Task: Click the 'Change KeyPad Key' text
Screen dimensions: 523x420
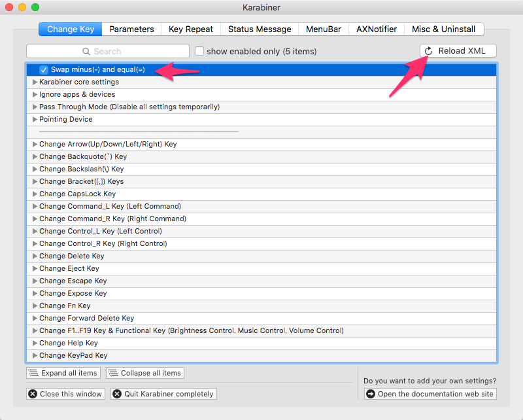Action: pos(73,356)
